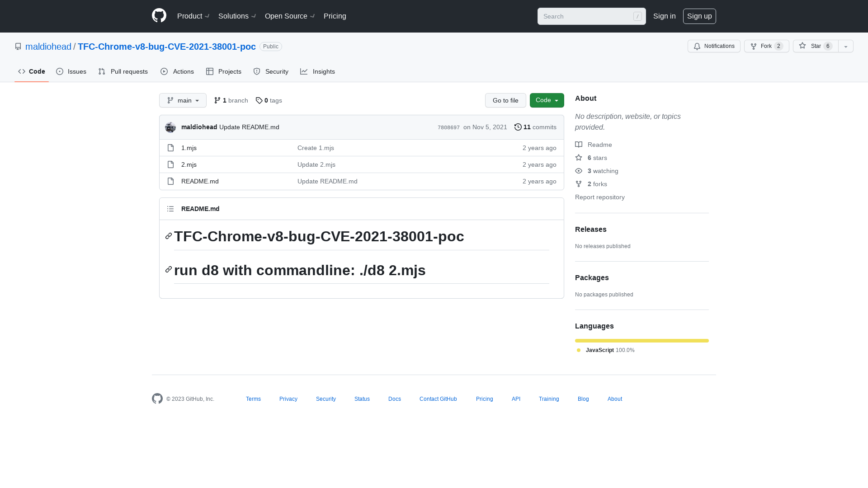Open the footer Contact GitHub link
Screen dimensions: 868x488
(438, 399)
